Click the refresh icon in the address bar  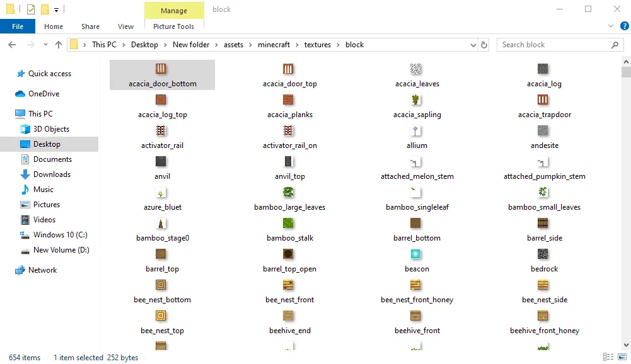(484, 45)
